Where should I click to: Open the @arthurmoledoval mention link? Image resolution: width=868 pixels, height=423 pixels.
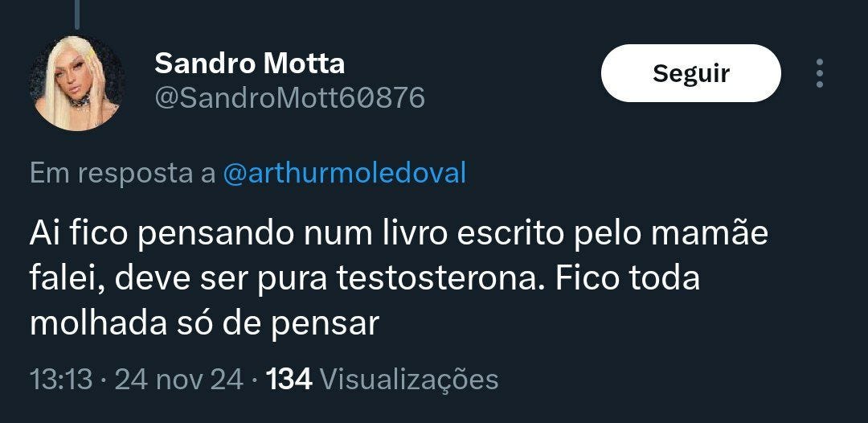tap(344, 173)
